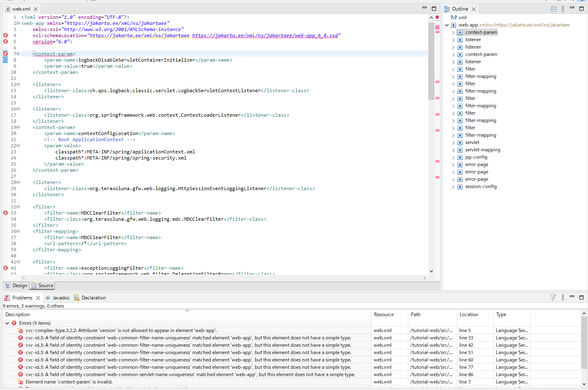Close the Outline view

(473, 9)
